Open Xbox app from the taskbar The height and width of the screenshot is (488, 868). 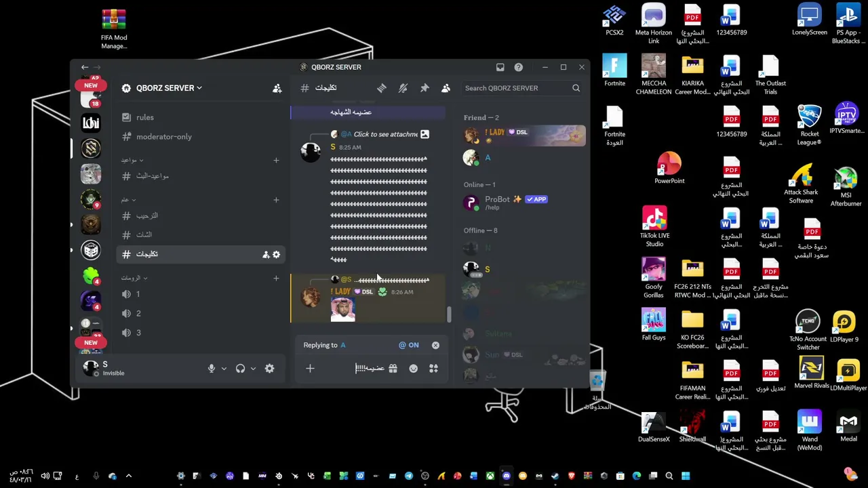490,476
